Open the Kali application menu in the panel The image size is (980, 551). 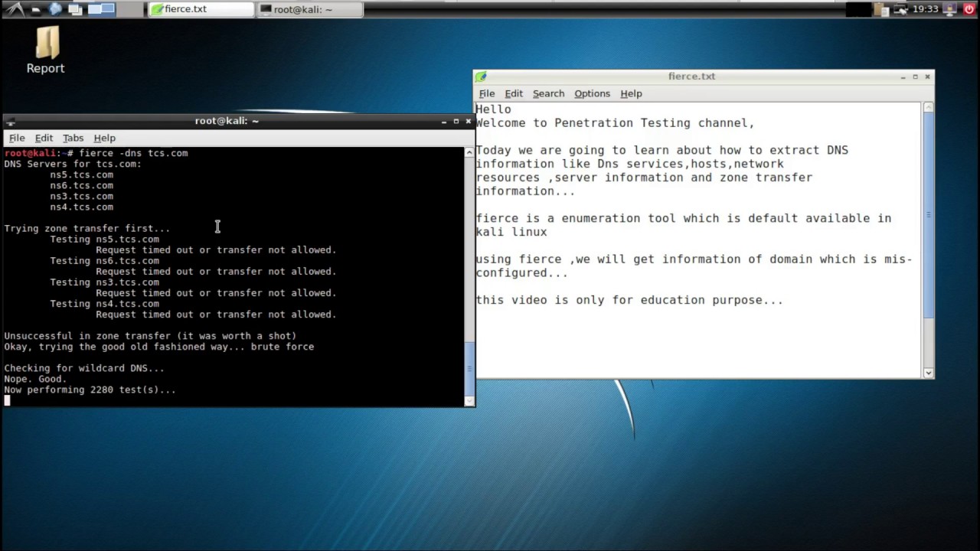tap(15, 10)
